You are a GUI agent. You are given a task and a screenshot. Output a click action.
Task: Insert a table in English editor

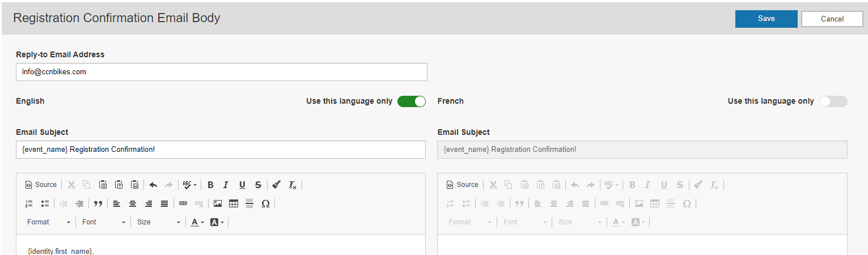click(x=234, y=203)
